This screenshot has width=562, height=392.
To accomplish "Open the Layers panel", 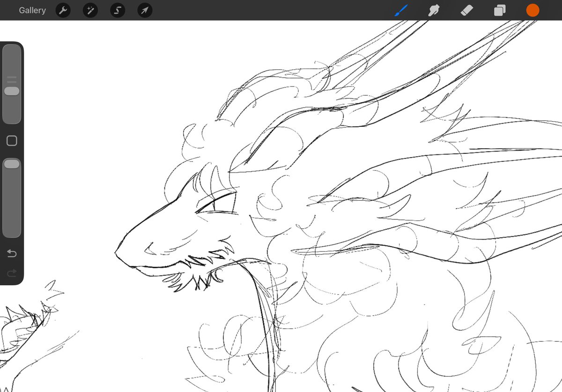I will 500,10.
